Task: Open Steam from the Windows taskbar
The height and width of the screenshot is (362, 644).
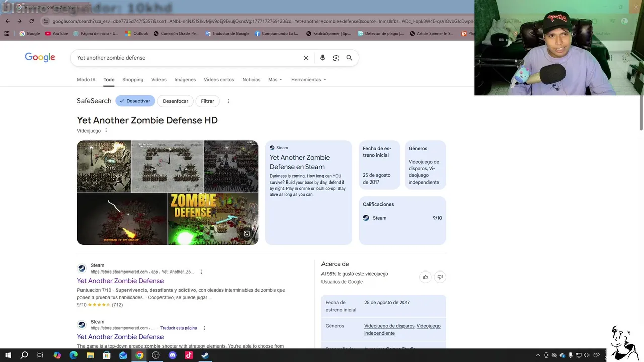Action: (x=205, y=355)
